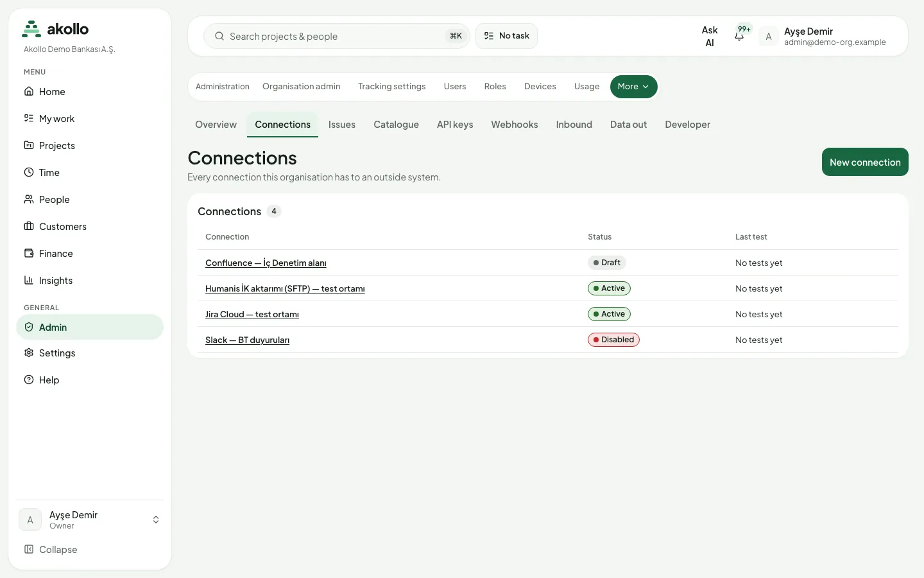Click the No task tracker button

pyautogui.click(x=506, y=36)
